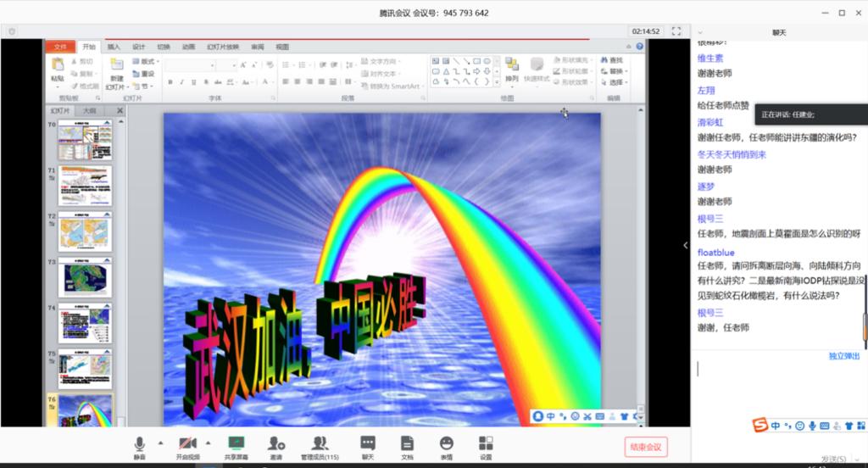Image resolution: width=868 pixels, height=468 pixels.
Task: Click the 共享屏幕 share screen icon
Action: coord(236,444)
